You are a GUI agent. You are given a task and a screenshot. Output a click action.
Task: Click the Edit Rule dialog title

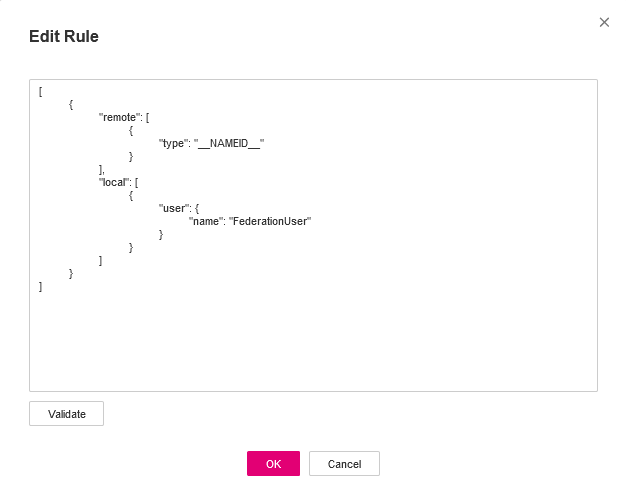(x=64, y=37)
